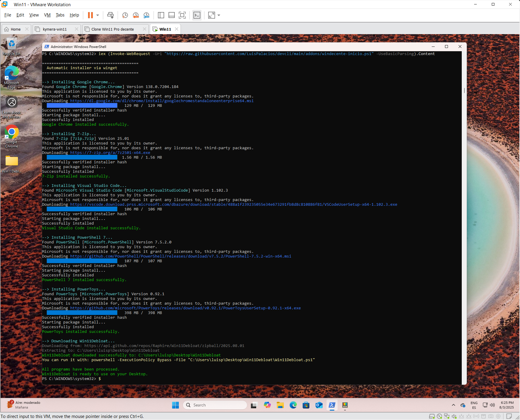Open the volume tray icon
Viewport: 520px width, 420px height.
(492, 405)
